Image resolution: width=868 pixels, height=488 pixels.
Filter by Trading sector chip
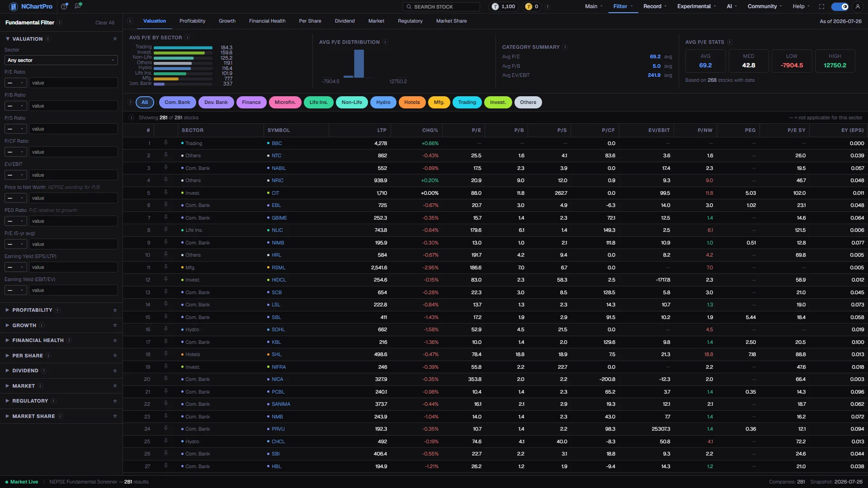click(467, 102)
